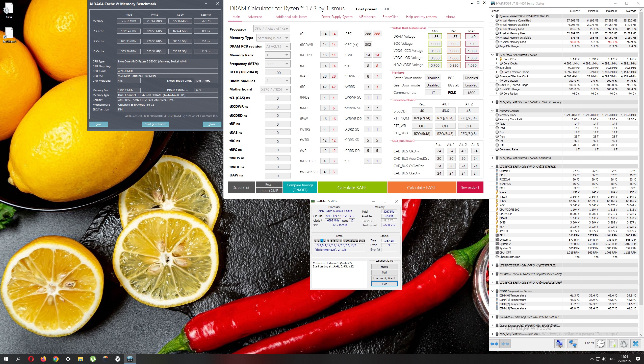This screenshot has height=364, width=644.
Task: Click Start Benchmark in AIDA64
Action: [155, 124]
